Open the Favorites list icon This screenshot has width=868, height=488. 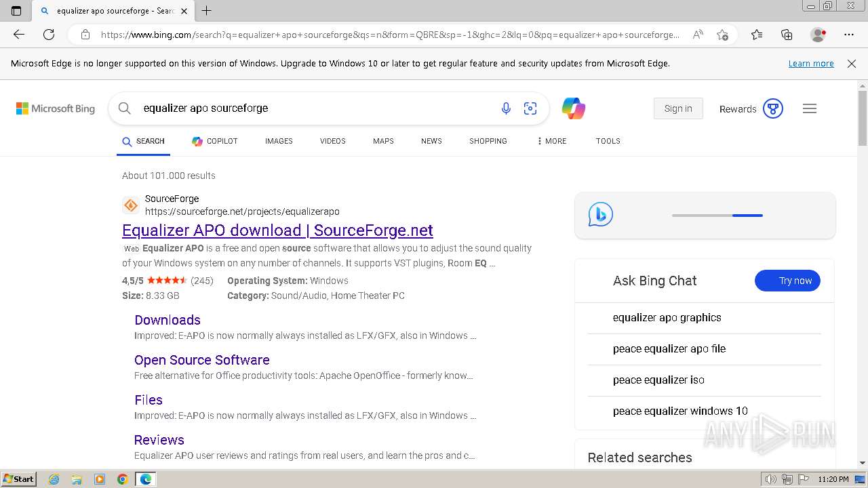pyautogui.click(x=757, y=35)
